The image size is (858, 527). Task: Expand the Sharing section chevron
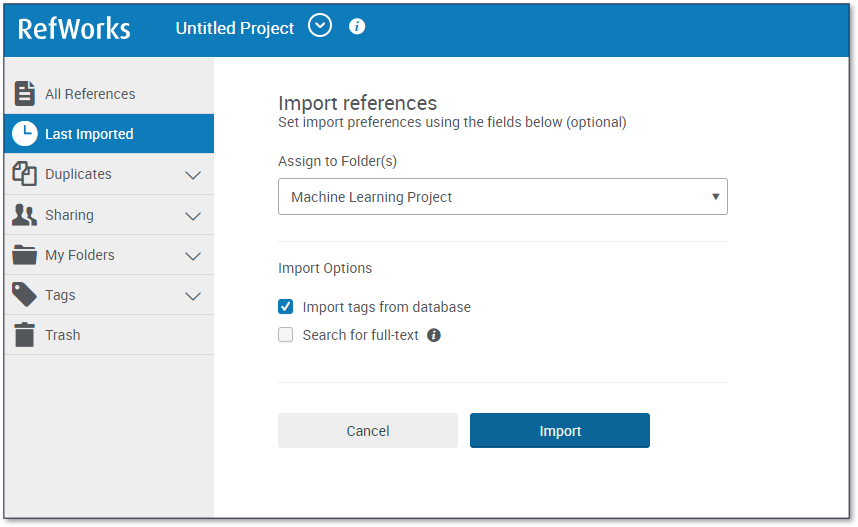193,216
